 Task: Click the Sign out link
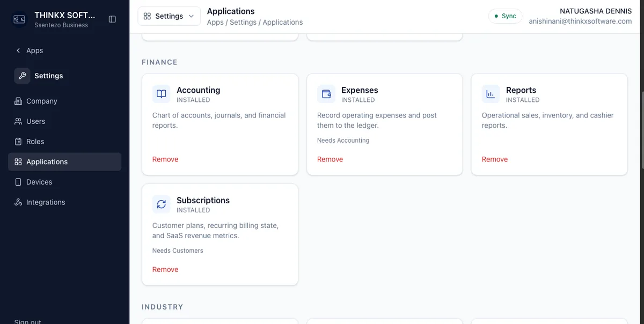(x=28, y=322)
